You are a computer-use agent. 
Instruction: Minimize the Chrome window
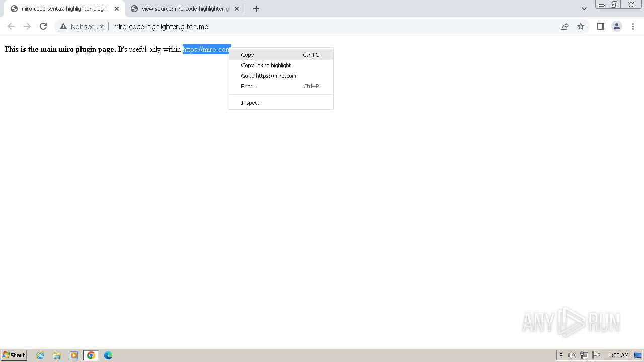tap(602, 5)
